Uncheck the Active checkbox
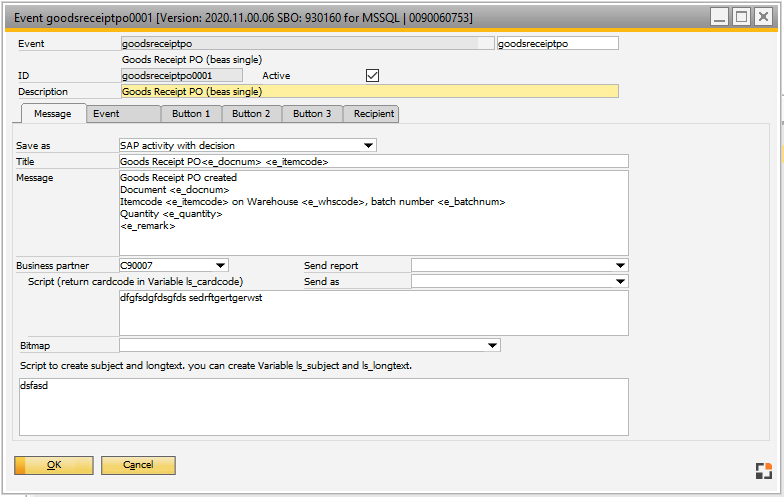The image size is (784, 497). click(x=373, y=75)
